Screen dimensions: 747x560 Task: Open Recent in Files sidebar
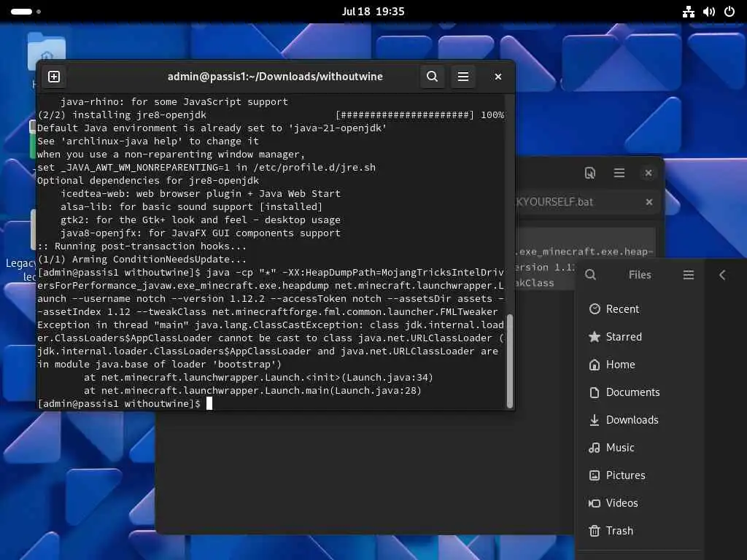640,309
